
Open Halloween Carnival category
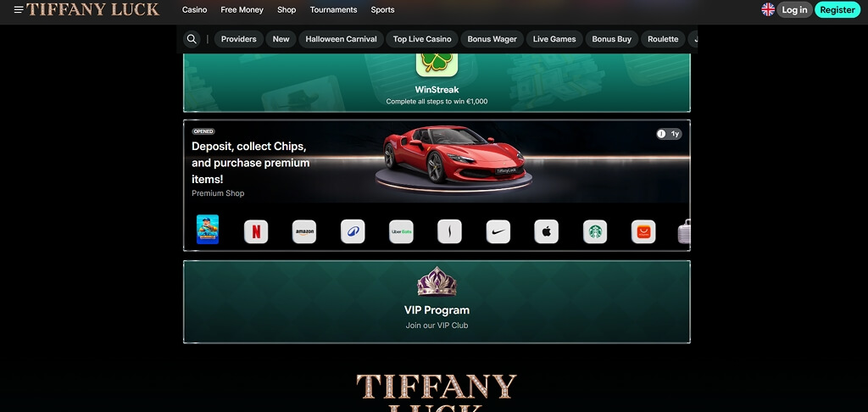click(341, 39)
